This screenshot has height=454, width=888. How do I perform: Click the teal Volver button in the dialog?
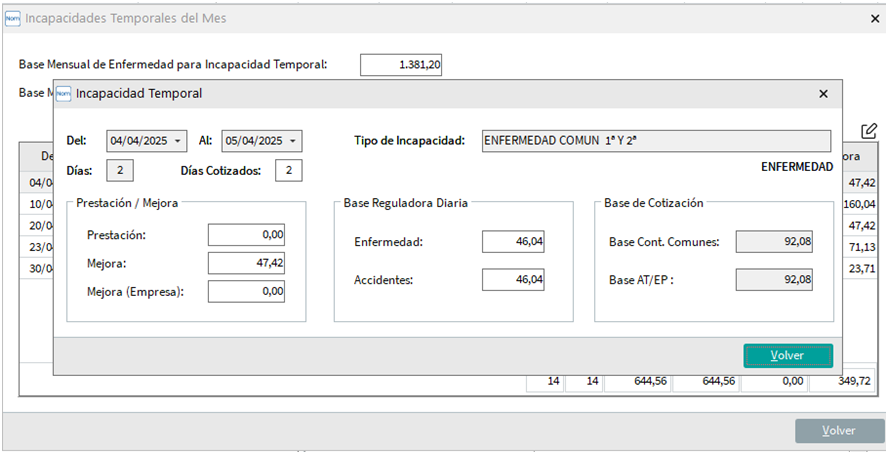point(787,356)
